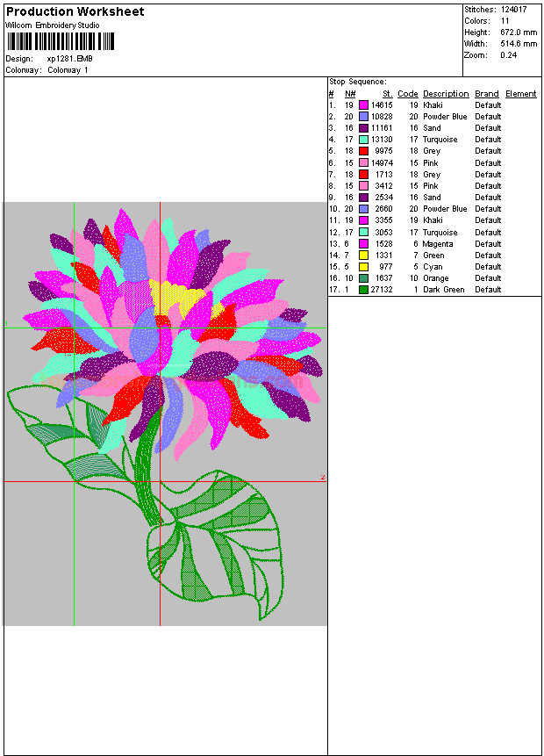Image resolution: width=544 pixels, height=756 pixels.
Task: Select the total stitches value 124017
Action: 513,9
